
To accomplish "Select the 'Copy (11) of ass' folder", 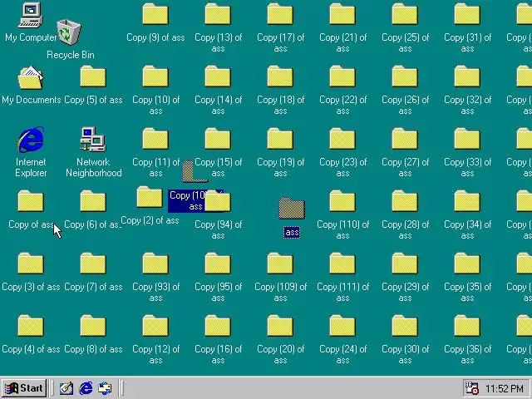I will point(155,139).
